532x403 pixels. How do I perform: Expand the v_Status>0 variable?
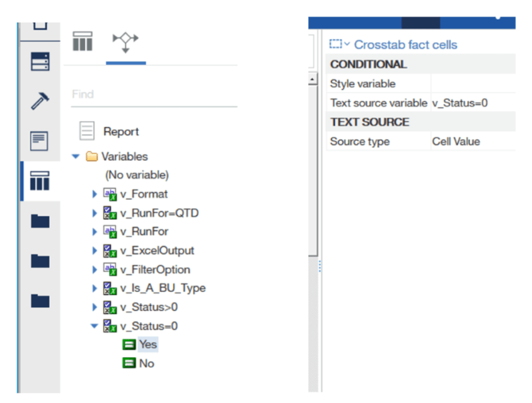(x=95, y=307)
